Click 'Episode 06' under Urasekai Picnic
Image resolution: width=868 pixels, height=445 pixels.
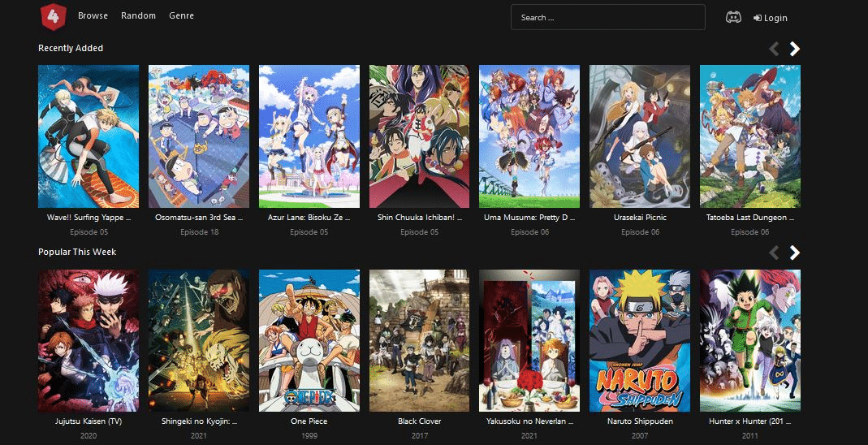coord(640,232)
